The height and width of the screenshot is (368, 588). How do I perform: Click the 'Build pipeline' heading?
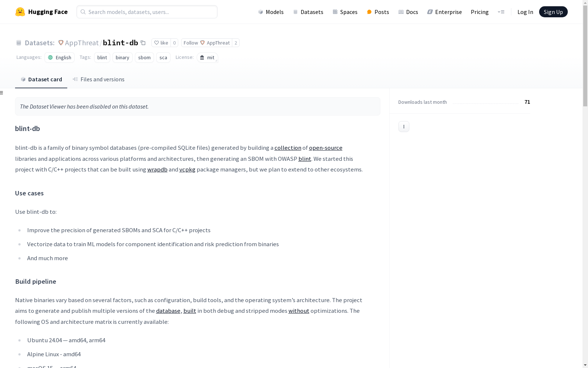pyautogui.click(x=36, y=282)
